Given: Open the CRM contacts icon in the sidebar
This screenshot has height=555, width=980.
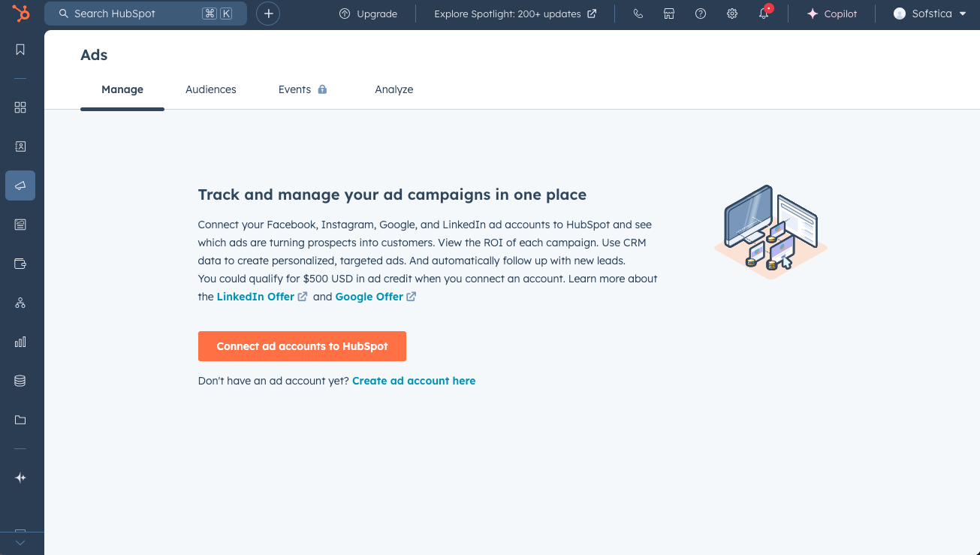Looking at the screenshot, I should click(20, 146).
